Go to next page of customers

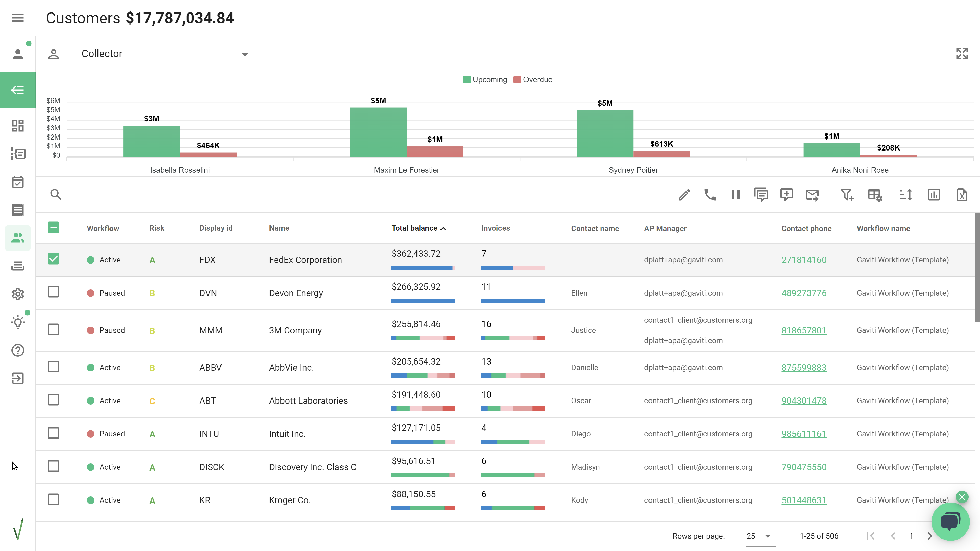pos(929,536)
